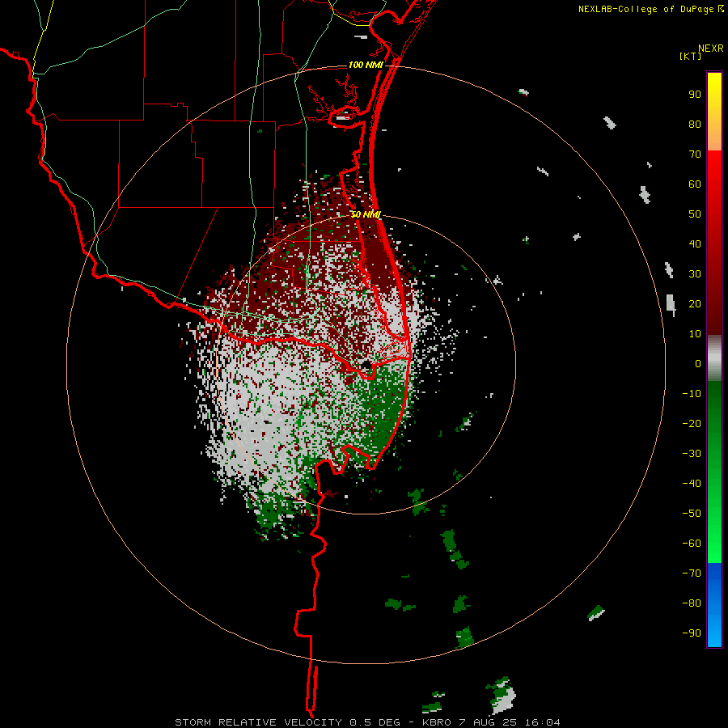
Task: Select the 50 NMI range ring label
Action: (x=366, y=214)
